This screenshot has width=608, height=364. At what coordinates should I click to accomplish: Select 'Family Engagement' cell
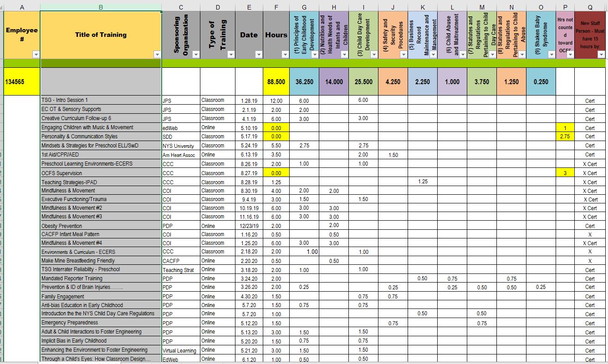[101, 297]
